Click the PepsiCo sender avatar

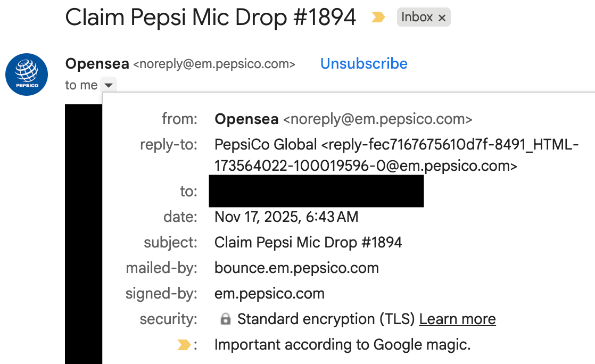click(27, 75)
